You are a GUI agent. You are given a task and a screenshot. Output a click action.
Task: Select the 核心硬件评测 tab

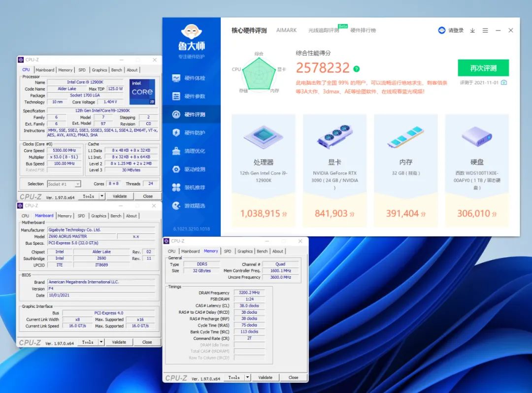(x=249, y=31)
